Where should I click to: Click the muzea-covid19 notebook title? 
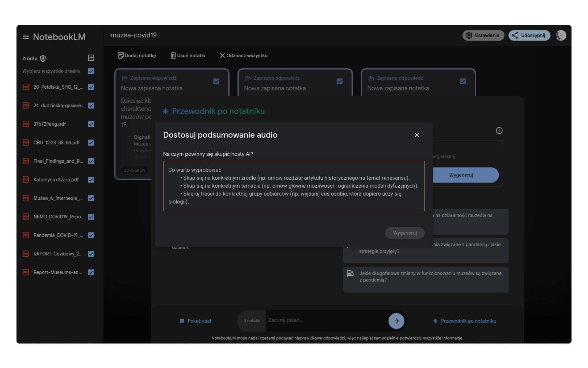pyautogui.click(x=134, y=35)
